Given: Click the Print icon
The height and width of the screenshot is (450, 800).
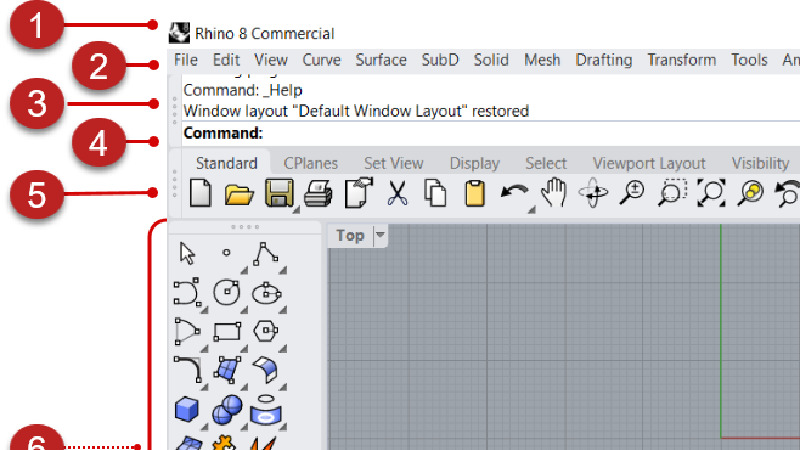Looking at the screenshot, I should (x=318, y=194).
